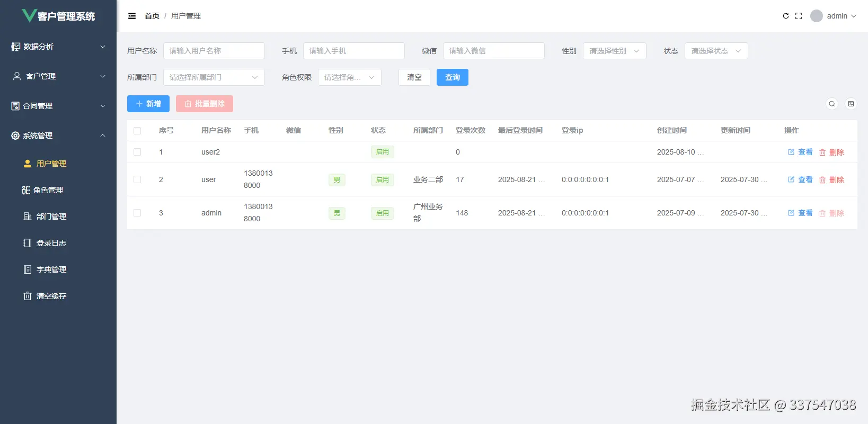Click the 登录次数 column header

click(471, 130)
